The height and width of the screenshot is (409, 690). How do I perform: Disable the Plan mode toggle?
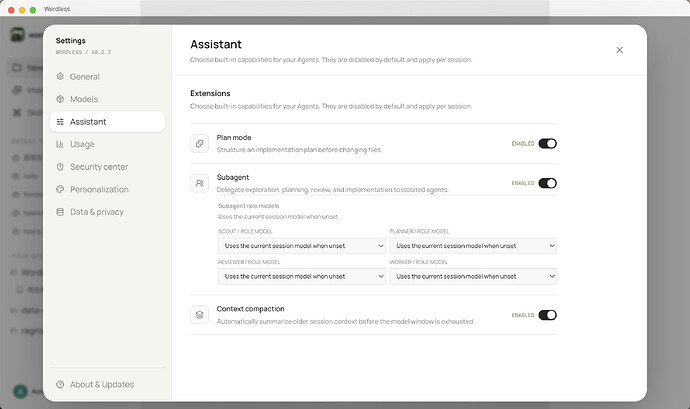pos(547,144)
